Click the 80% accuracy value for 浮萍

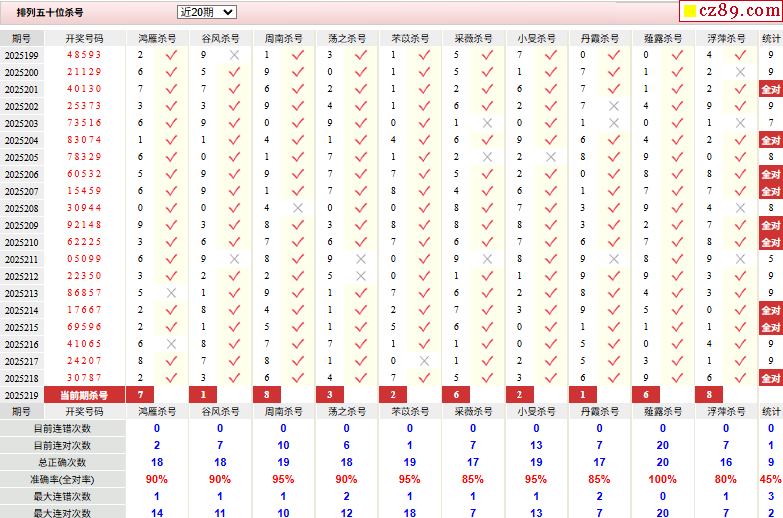pyautogui.click(x=726, y=480)
